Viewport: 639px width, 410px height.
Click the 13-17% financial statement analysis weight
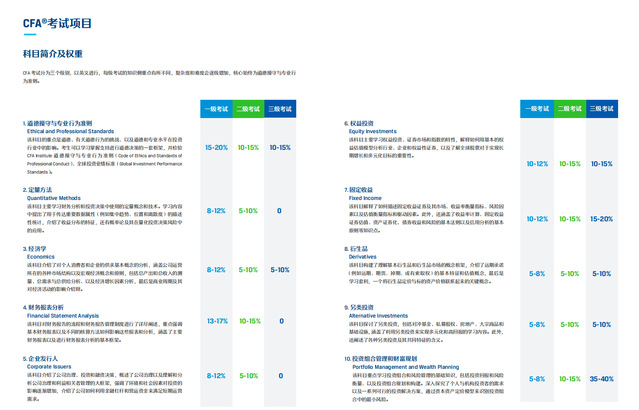point(216,321)
